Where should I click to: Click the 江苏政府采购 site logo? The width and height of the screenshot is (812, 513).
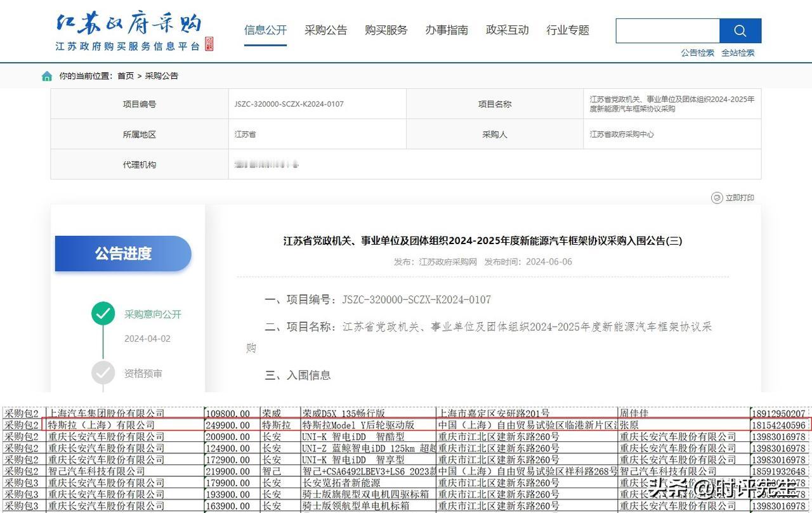(x=134, y=30)
